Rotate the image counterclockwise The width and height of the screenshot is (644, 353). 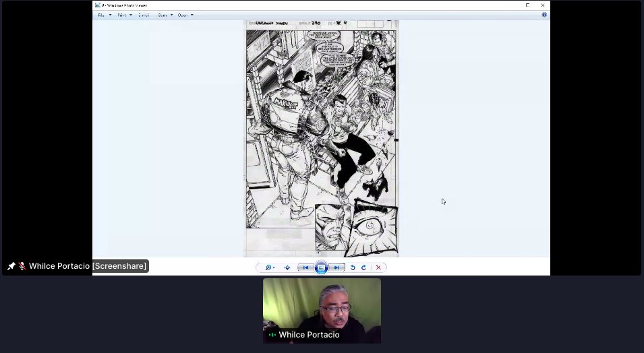click(353, 267)
